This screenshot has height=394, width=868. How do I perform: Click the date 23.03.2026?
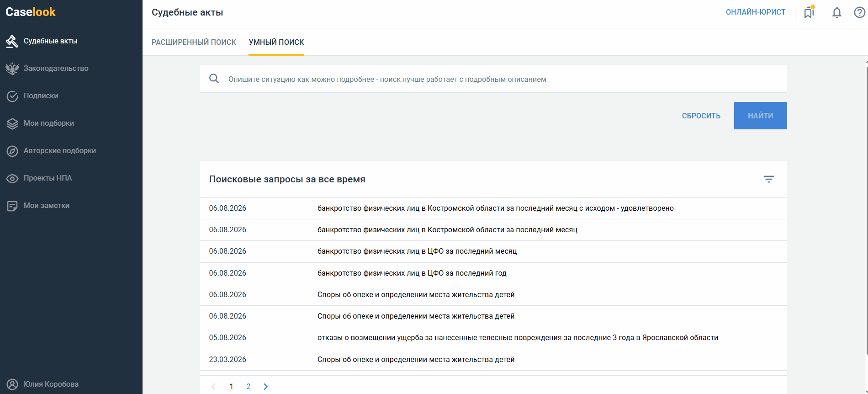coord(228,360)
